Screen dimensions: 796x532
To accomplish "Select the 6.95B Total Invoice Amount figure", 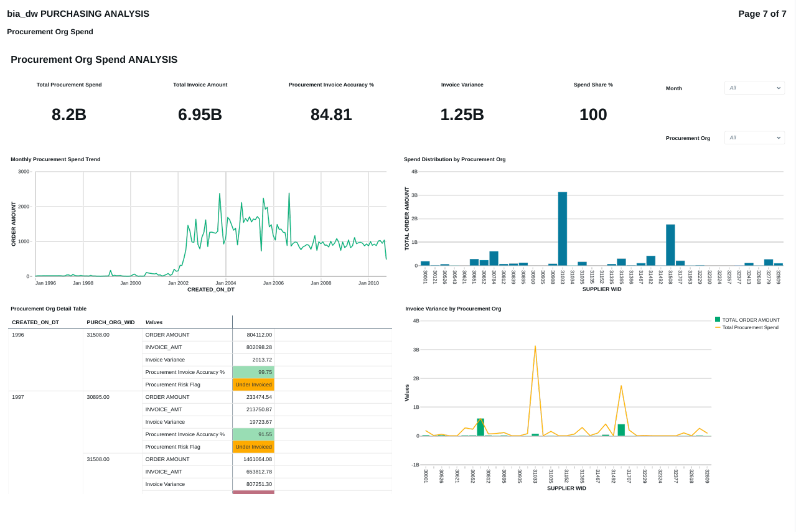I will tap(200, 115).
